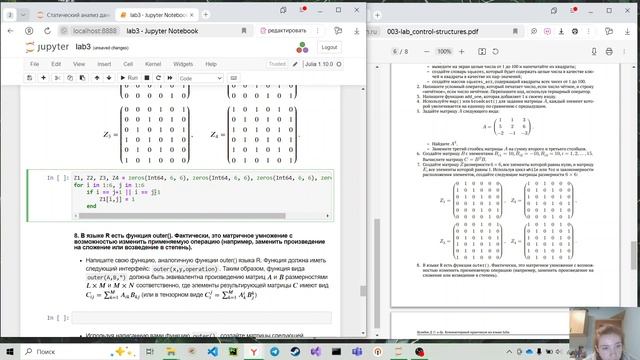
Task: Click the code cell's horizontal scrollbar
Action: pos(182,216)
